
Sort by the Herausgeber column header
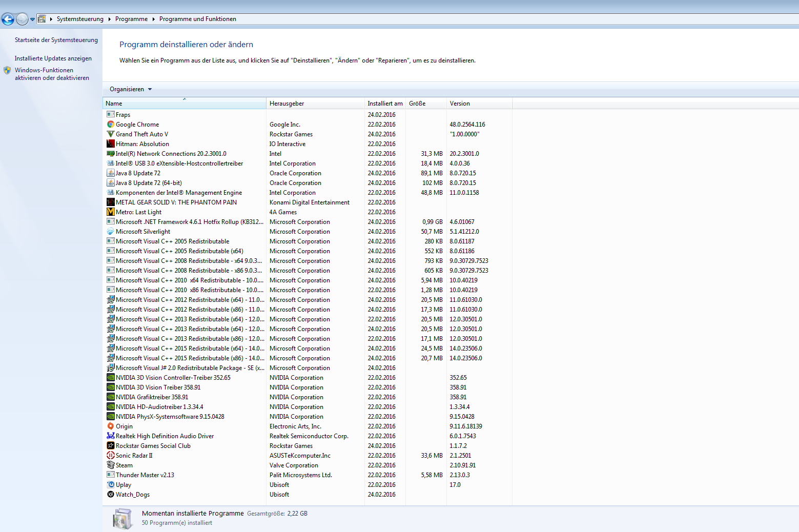(315, 104)
